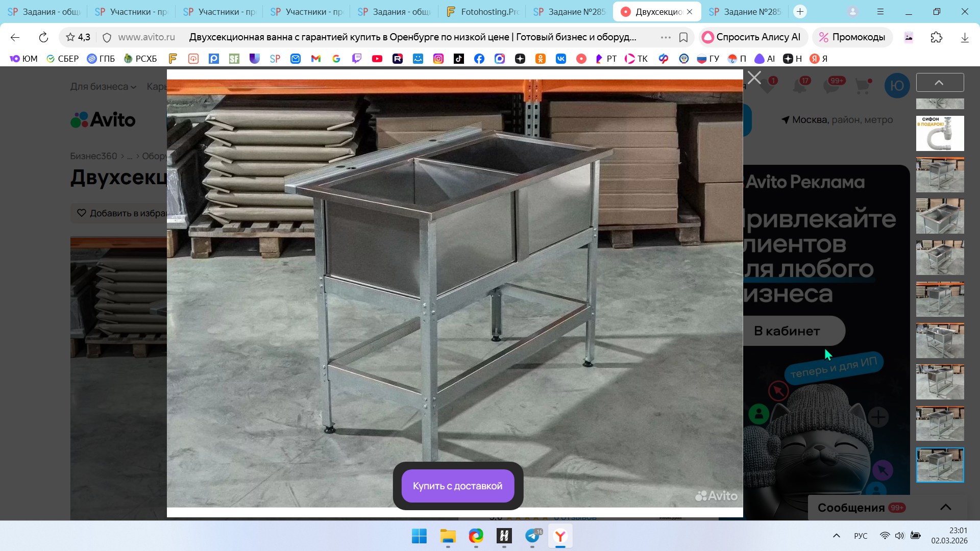
Task: Select the siphon gift thumbnail
Action: 940,133
